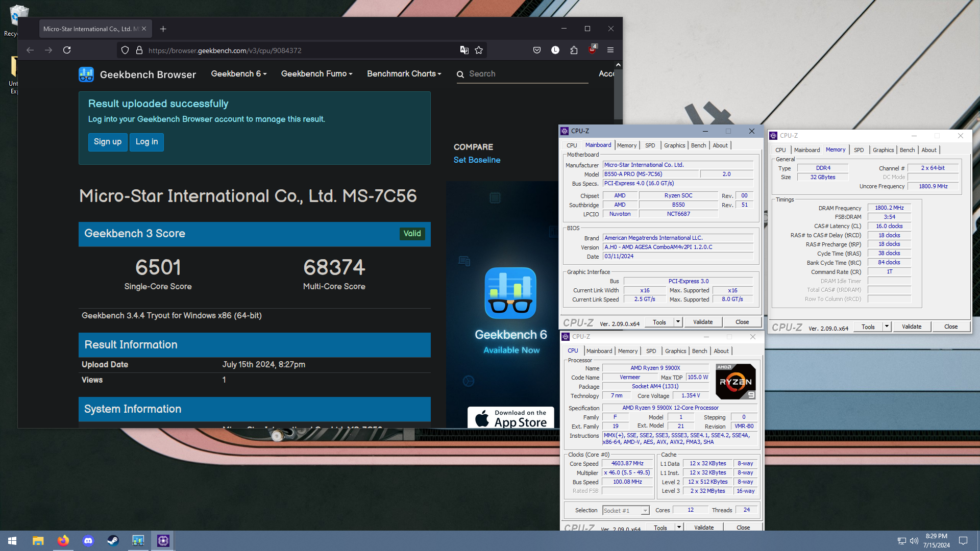The image size is (980, 551).
Task: Click the system tray clock showing 8:29 PM
Action: 937,541
